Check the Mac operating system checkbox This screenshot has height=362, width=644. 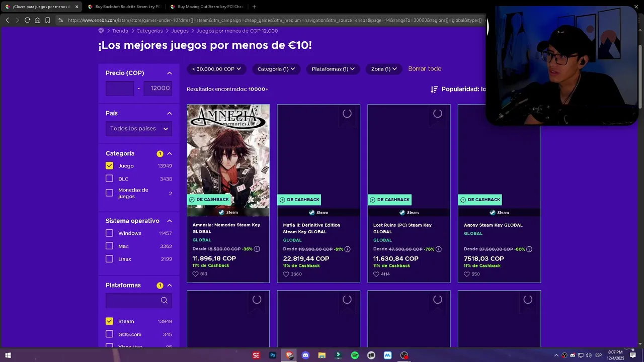109,246
